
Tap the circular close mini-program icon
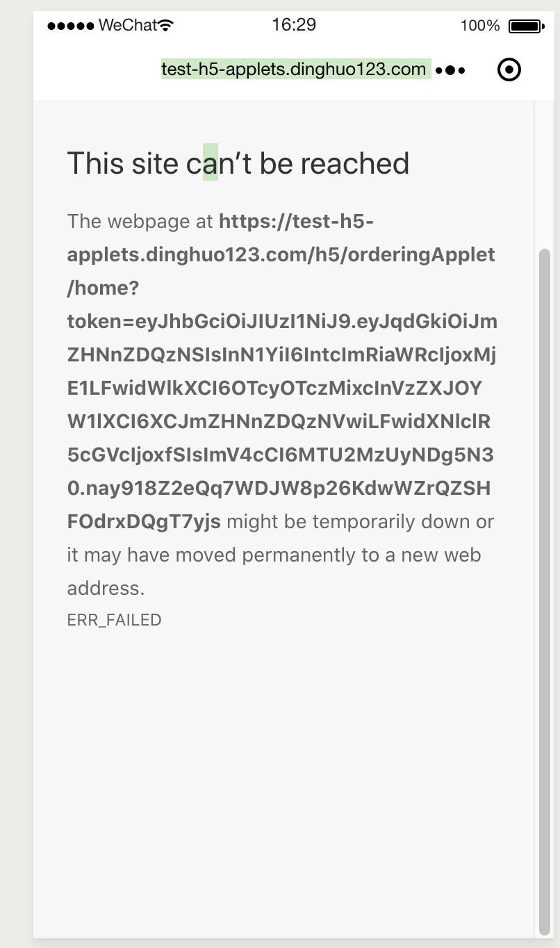click(x=509, y=70)
